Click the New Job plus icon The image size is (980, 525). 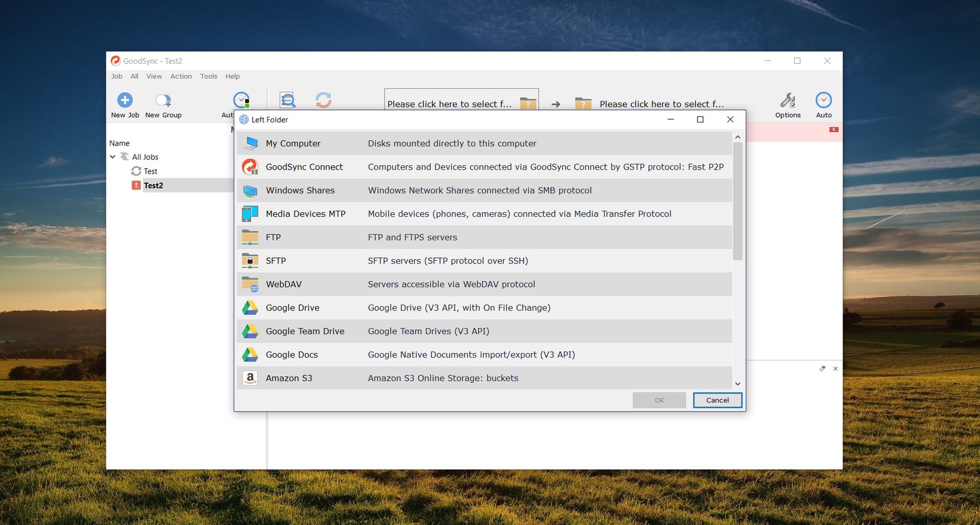point(125,100)
